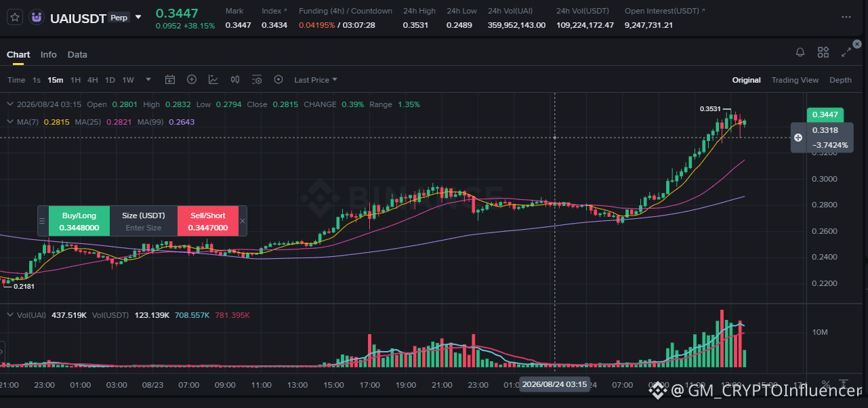Switch to Original chart view

pos(746,80)
